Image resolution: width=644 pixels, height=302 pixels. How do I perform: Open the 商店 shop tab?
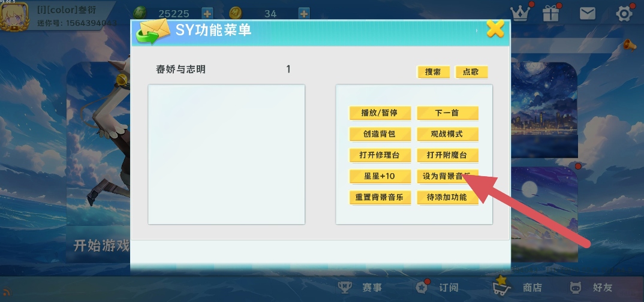pyautogui.click(x=518, y=286)
